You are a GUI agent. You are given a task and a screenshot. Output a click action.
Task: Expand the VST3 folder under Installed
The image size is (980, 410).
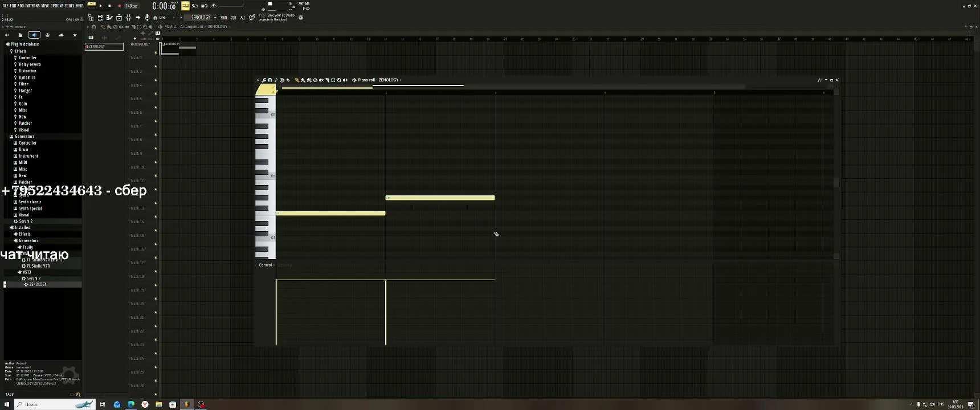click(27, 272)
